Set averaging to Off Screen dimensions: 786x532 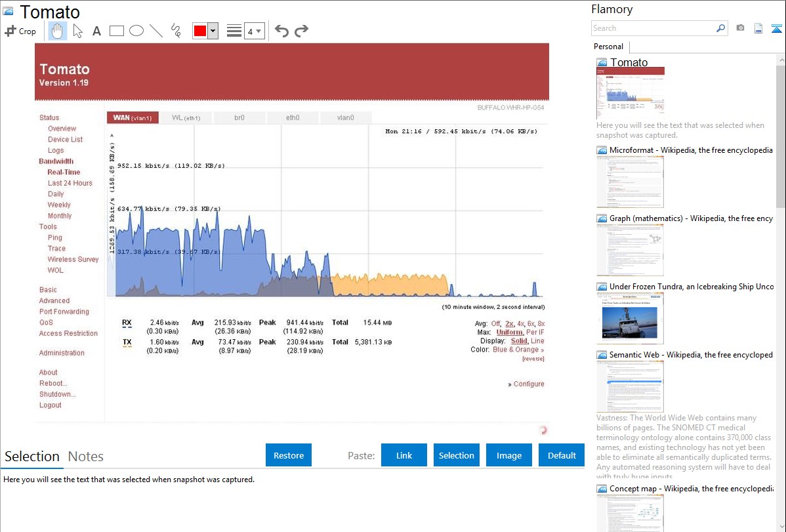tap(496, 324)
